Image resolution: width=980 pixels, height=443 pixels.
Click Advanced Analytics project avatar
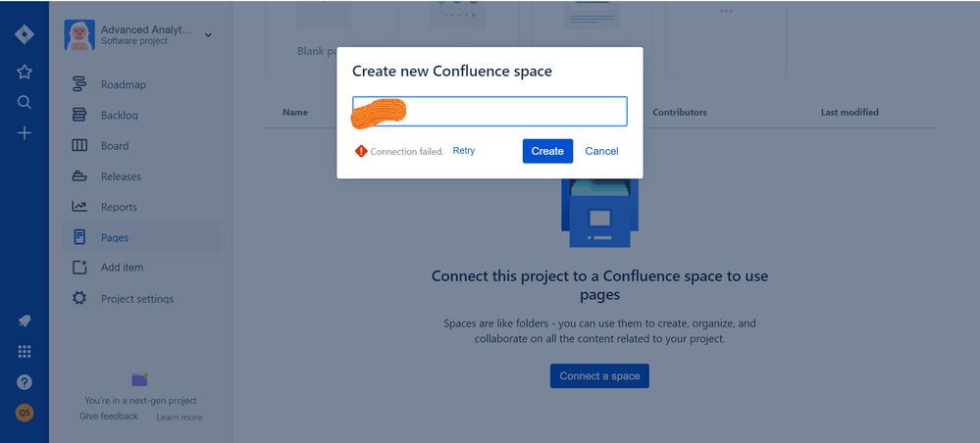[x=79, y=35]
